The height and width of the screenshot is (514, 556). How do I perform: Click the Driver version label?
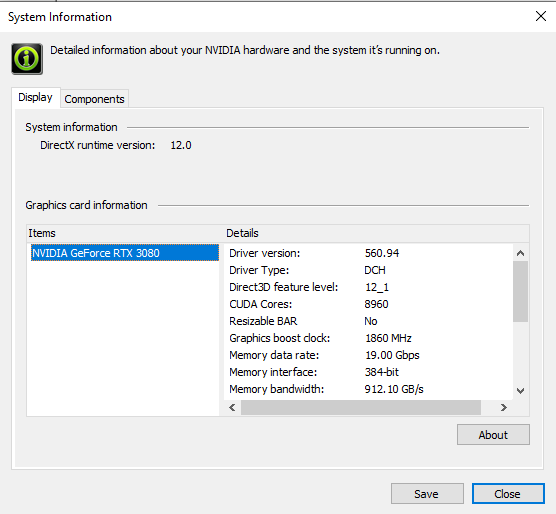tap(265, 253)
